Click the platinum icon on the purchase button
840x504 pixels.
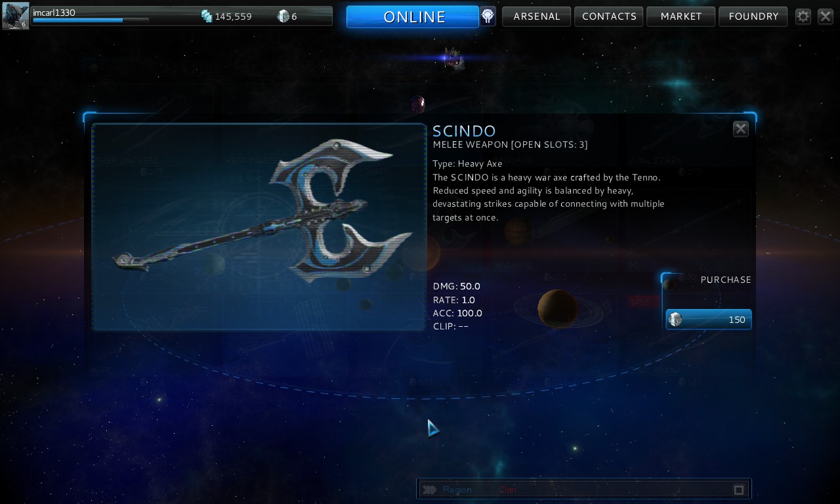pyautogui.click(x=675, y=320)
